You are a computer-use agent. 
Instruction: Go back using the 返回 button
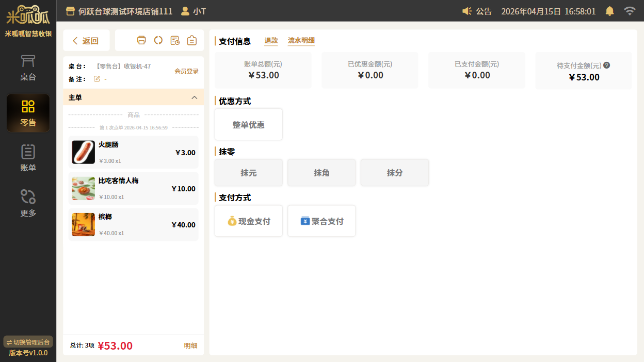[86, 41]
